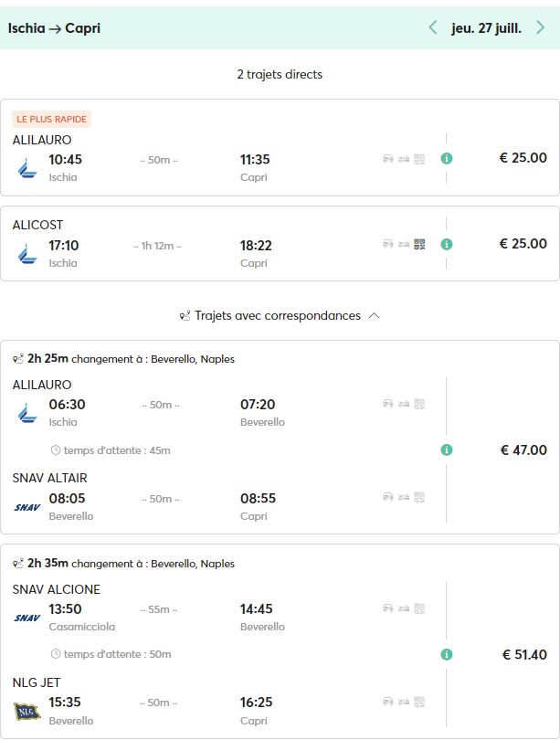Click the LE PLUS RAPIDE badge
This screenshot has width=560, height=740.
(52, 120)
